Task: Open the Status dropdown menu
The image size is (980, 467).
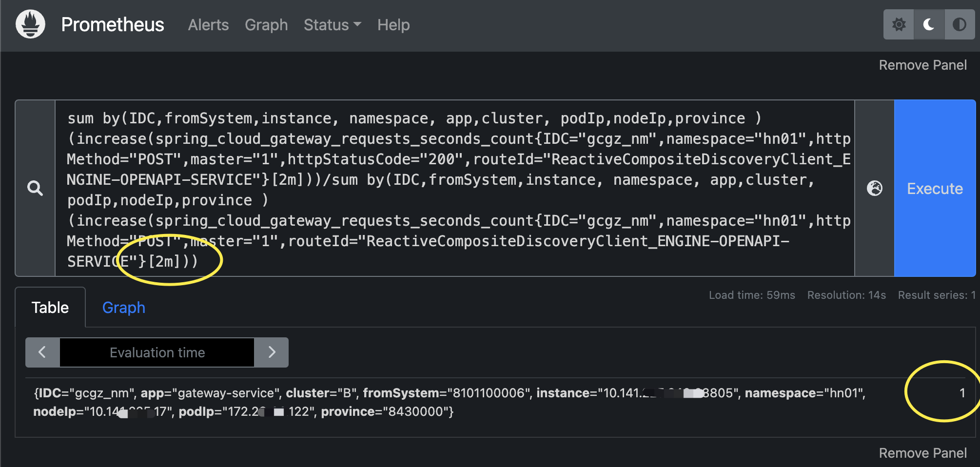Action: point(333,25)
